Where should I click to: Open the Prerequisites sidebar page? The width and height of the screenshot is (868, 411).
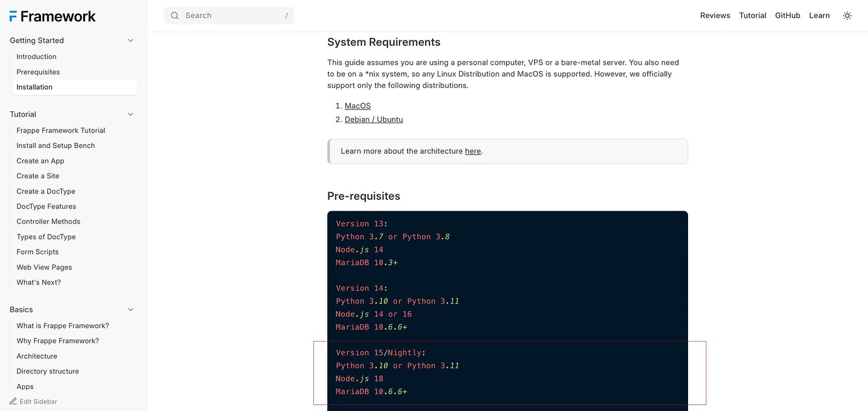point(39,72)
